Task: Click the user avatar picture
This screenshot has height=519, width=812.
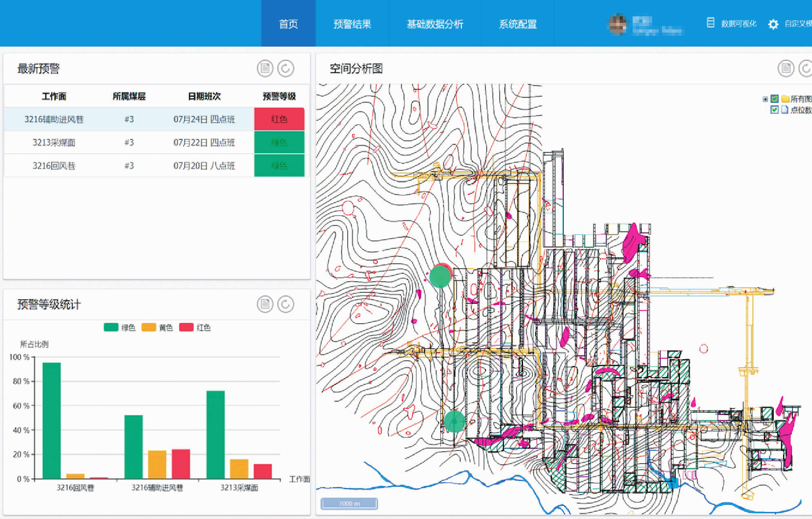Action: 618,24
